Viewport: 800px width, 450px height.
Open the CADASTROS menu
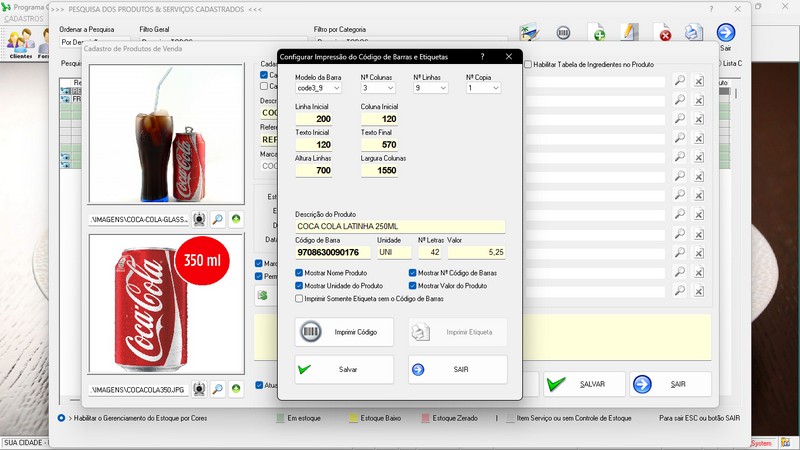[23, 18]
